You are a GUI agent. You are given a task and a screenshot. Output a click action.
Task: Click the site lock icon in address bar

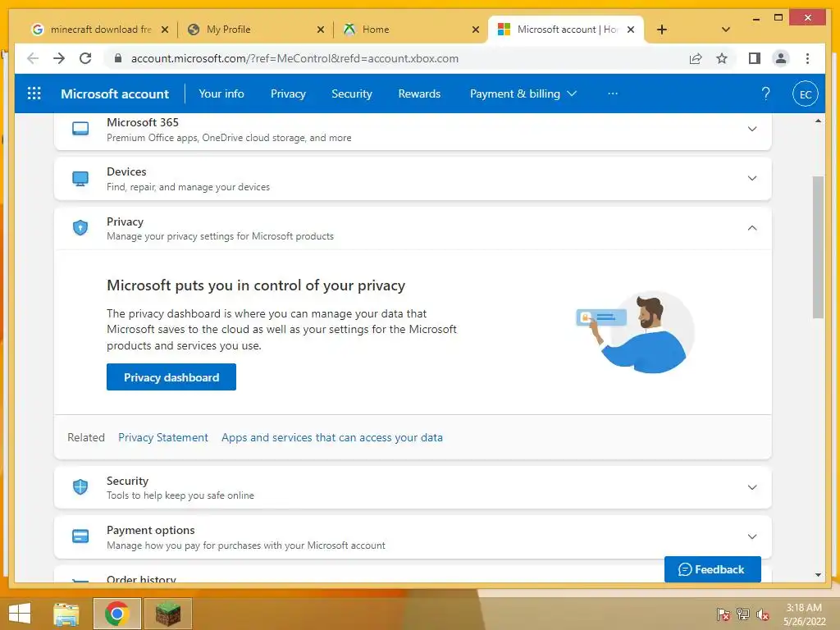click(x=118, y=58)
